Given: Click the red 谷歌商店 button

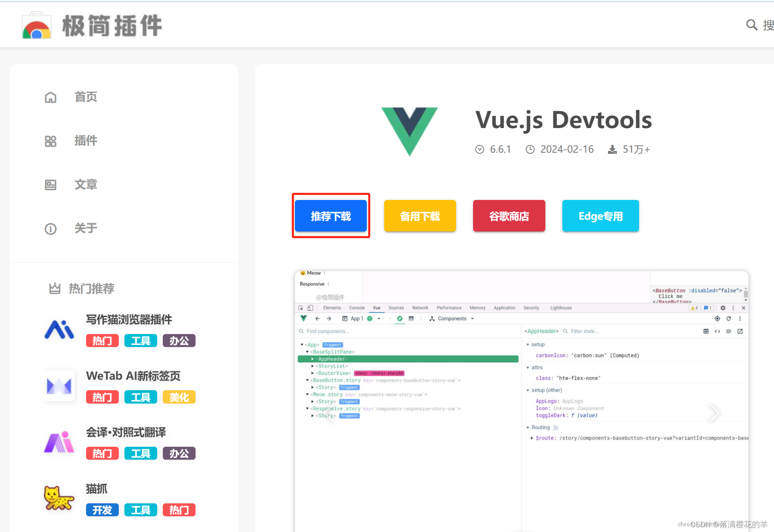Looking at the screenshot, I should (509, 216).
